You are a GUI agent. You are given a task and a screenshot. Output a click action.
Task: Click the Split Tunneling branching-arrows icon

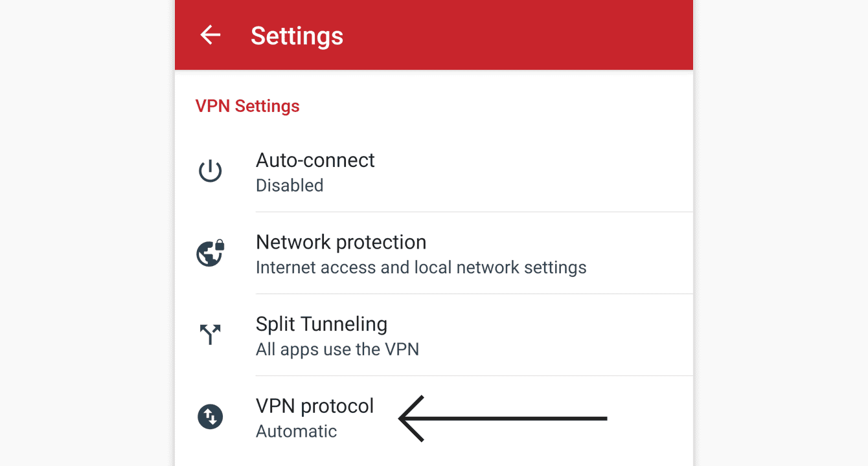210,335
